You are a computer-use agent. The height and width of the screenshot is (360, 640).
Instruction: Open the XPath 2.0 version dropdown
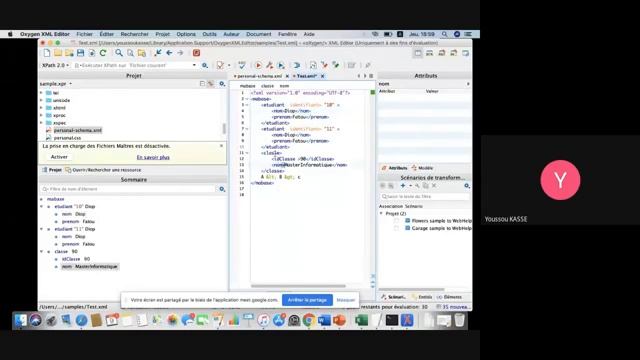(x=56, y=65)
